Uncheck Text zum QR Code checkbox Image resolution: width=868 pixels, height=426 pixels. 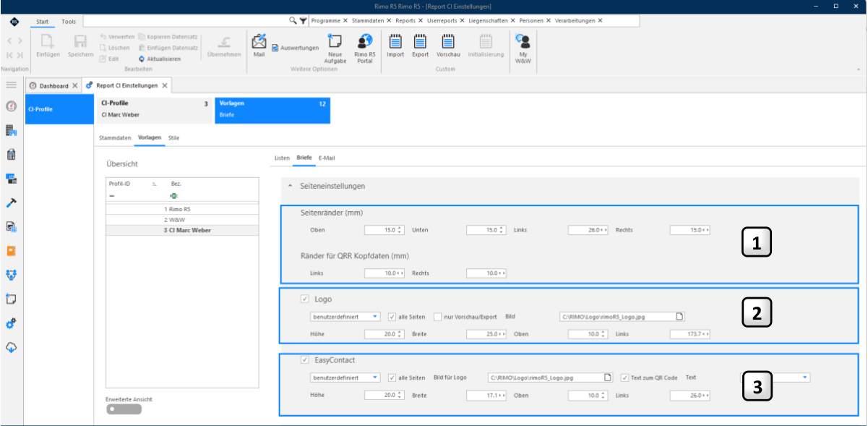click(x=624, y=377)
